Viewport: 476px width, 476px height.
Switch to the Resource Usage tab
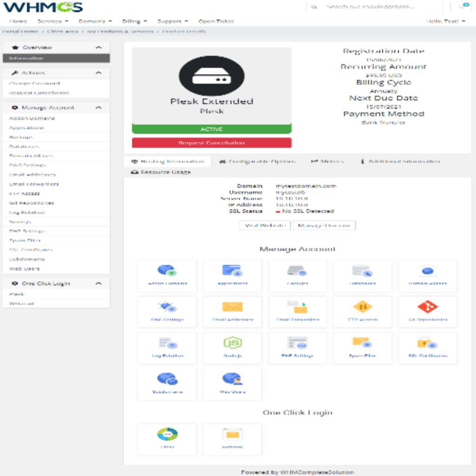point(161,172)
